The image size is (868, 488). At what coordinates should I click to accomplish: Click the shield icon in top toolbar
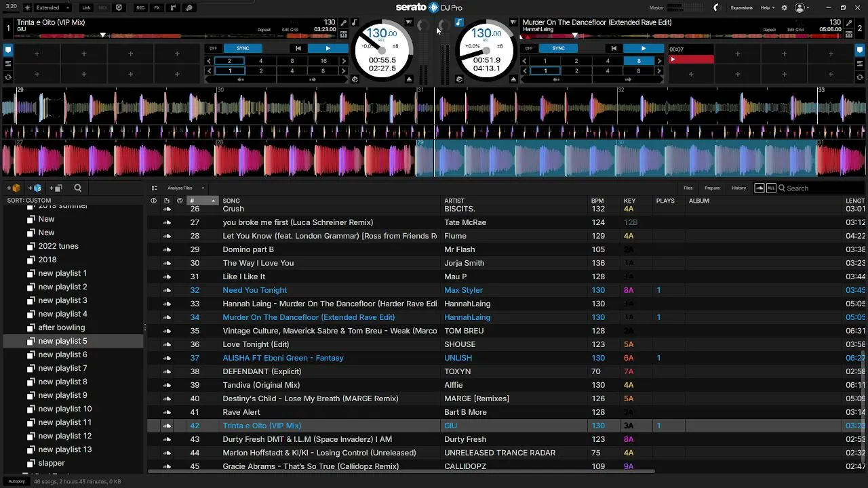click(x=119, y=7)
